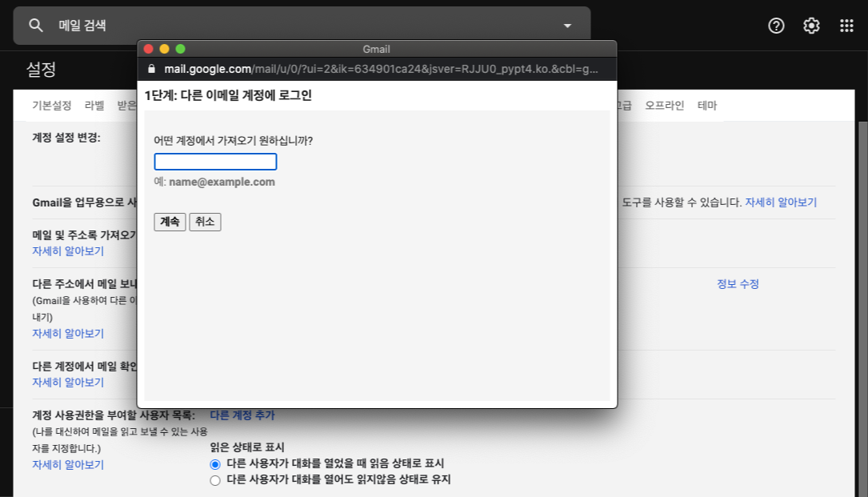This screenshot has height=497, width=868.
Task: Switch to the 기본설정 settings tab
Action: (51, 106)
